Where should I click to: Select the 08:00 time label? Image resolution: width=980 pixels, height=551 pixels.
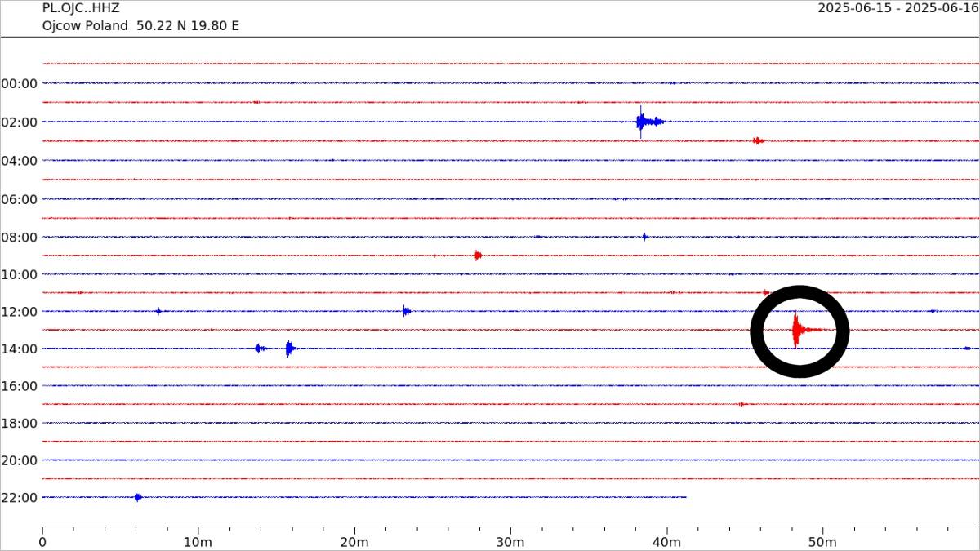pyautogui.click(x=20, y=237)
